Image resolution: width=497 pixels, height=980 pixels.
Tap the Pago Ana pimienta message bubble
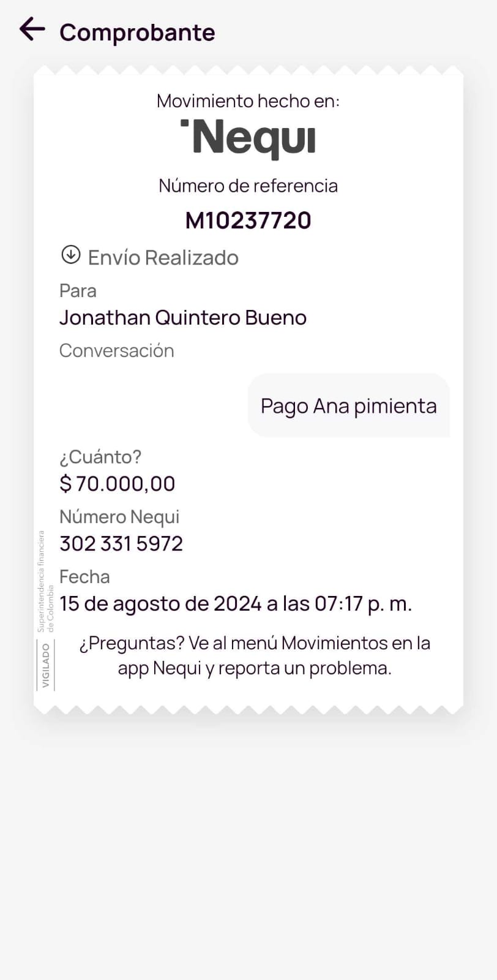[348, 405]
